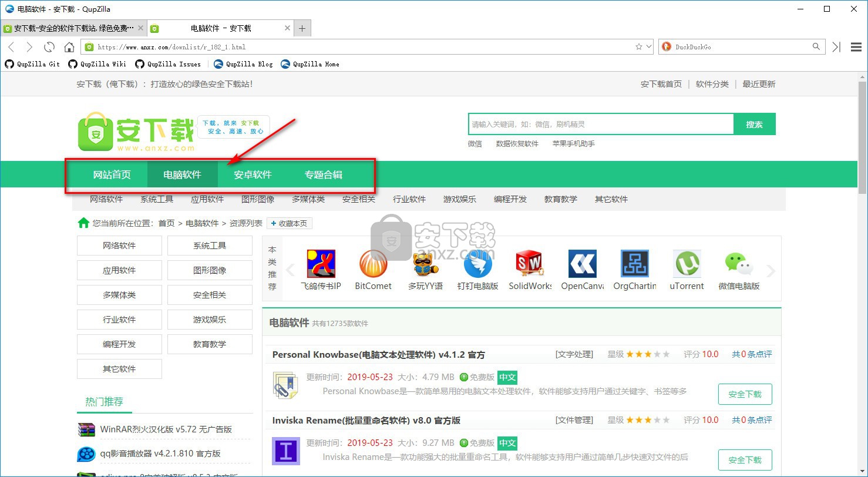868x477 pixels.
Task: Click 安全下载 for Inviska Rename
Action: tap(745, 460)
